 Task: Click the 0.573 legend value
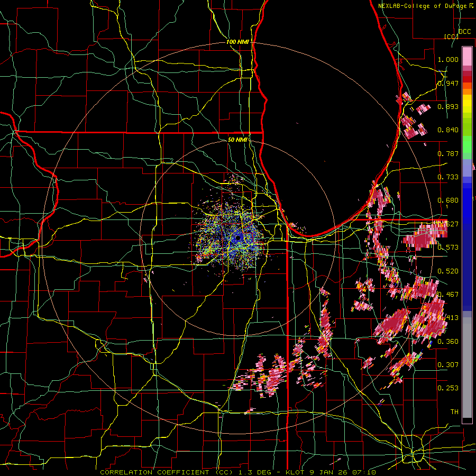tap(448, 248)
